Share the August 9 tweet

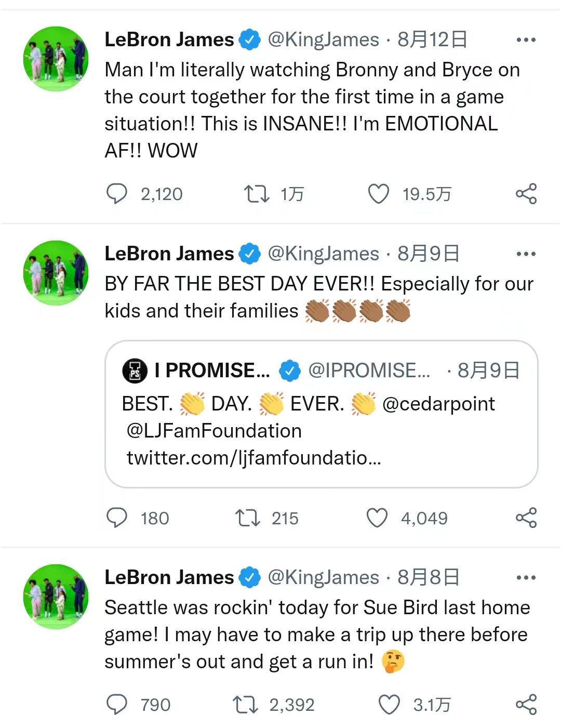pyautogui.click(x=526, y=518)
